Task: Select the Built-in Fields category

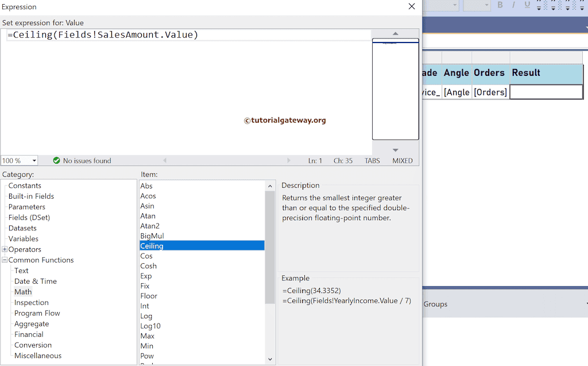Action: coord(31,196)
